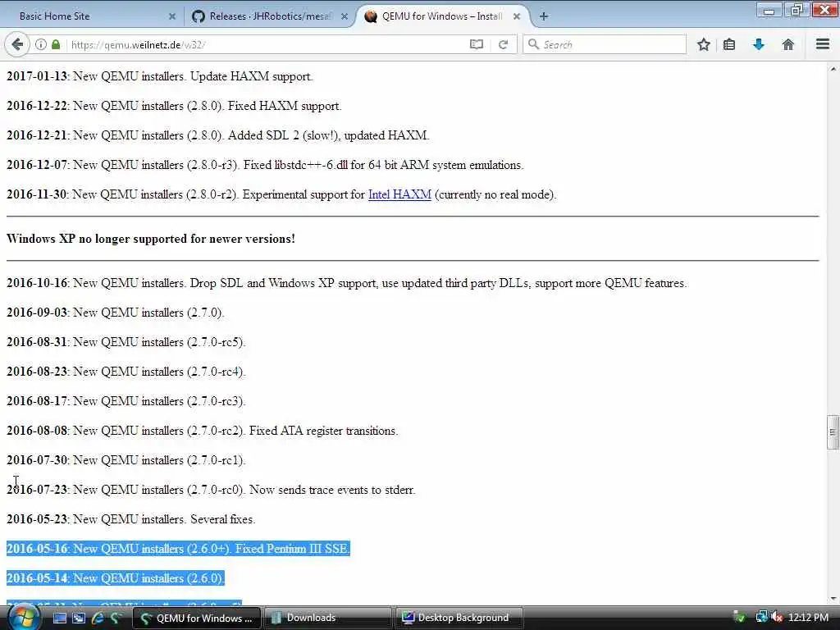Screen dimensions: 840x630
Task: Click the URL address field
Action: (x=268, y=44)
